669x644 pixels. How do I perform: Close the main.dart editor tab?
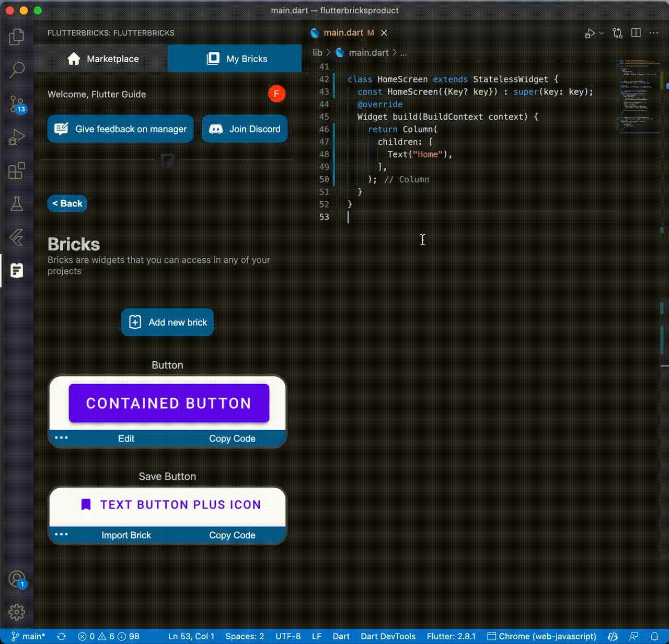(x=384, y=32)
